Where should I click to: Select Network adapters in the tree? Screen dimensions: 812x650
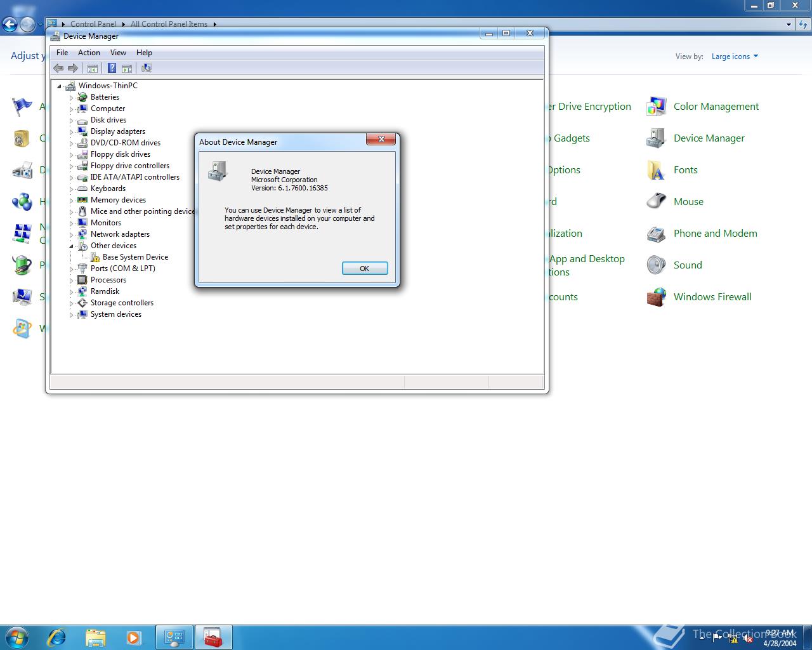pyautogui.click(x=120, y=234)
